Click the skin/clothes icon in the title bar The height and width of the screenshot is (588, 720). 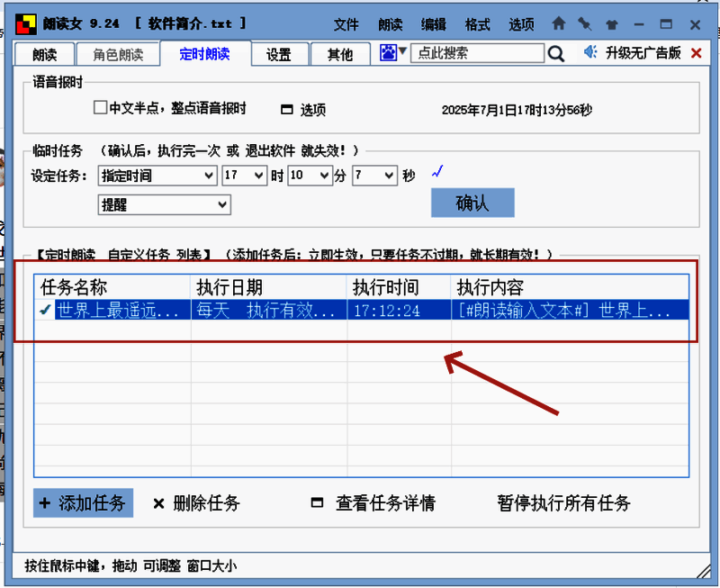[612, 24]
